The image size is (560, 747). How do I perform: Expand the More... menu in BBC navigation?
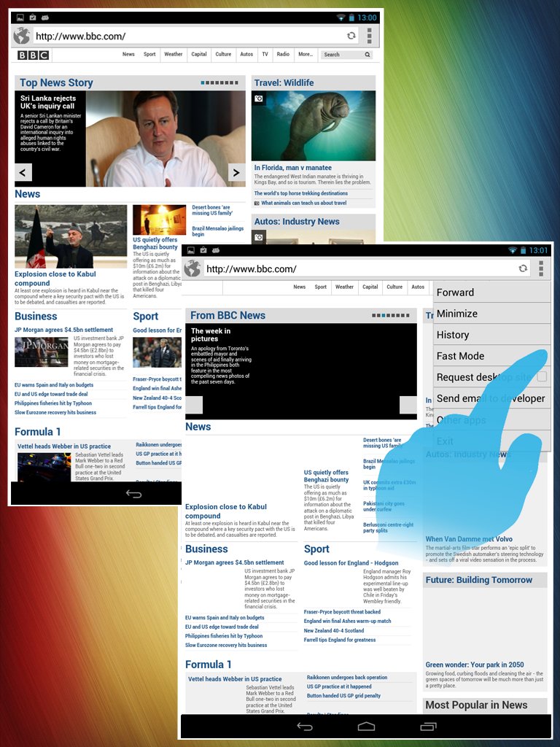(x=306, y=54)
